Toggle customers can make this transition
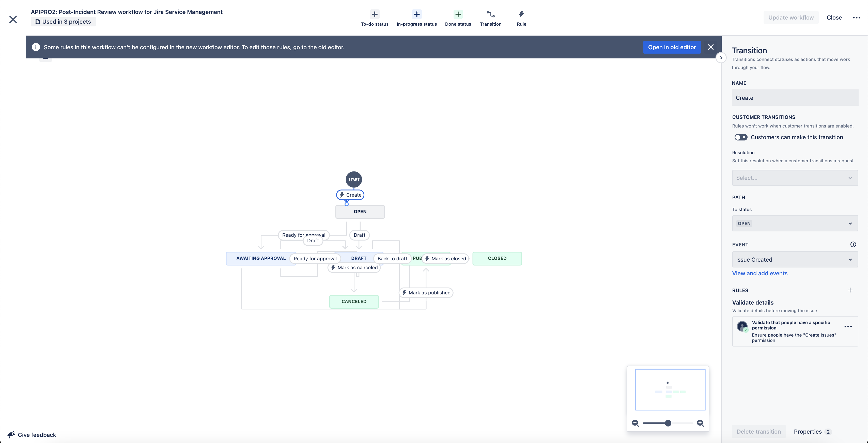This screenshot has width=868, height=443. 741,137
